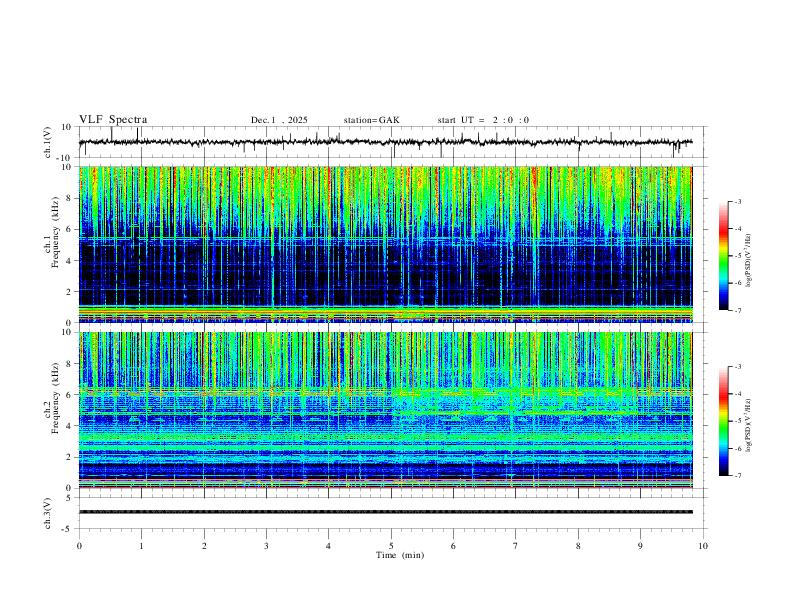The width and height of the screenshot is (792, 612).
Task: Click the ch.1 "Frequency (kHz)" axis label
Action: coord(55,230)
